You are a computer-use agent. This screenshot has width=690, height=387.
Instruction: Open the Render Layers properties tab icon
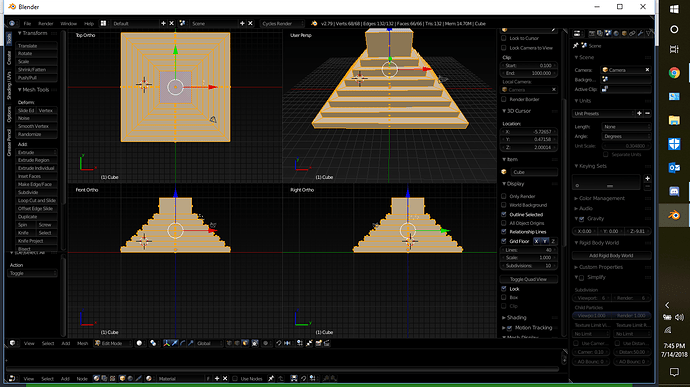600,33
